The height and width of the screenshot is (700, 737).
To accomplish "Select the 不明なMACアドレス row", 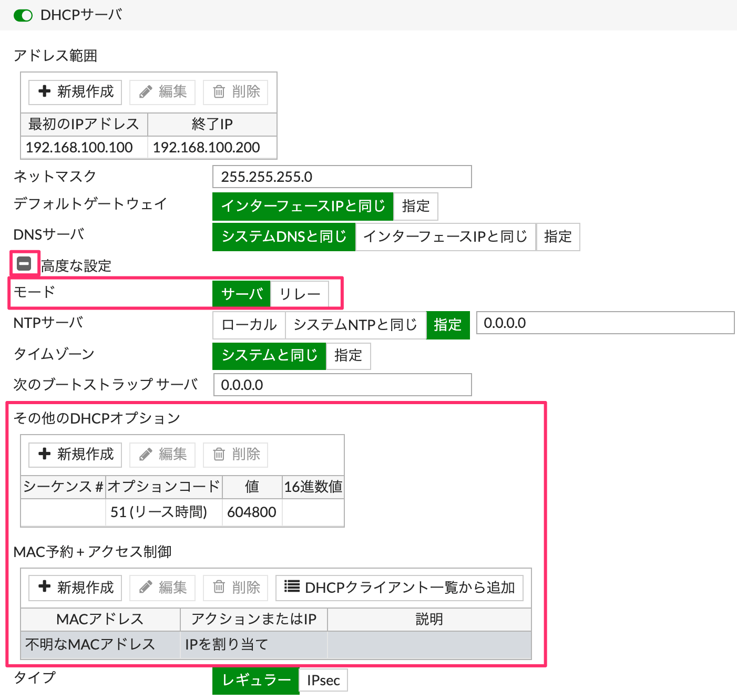I will (x=90, y=645).
